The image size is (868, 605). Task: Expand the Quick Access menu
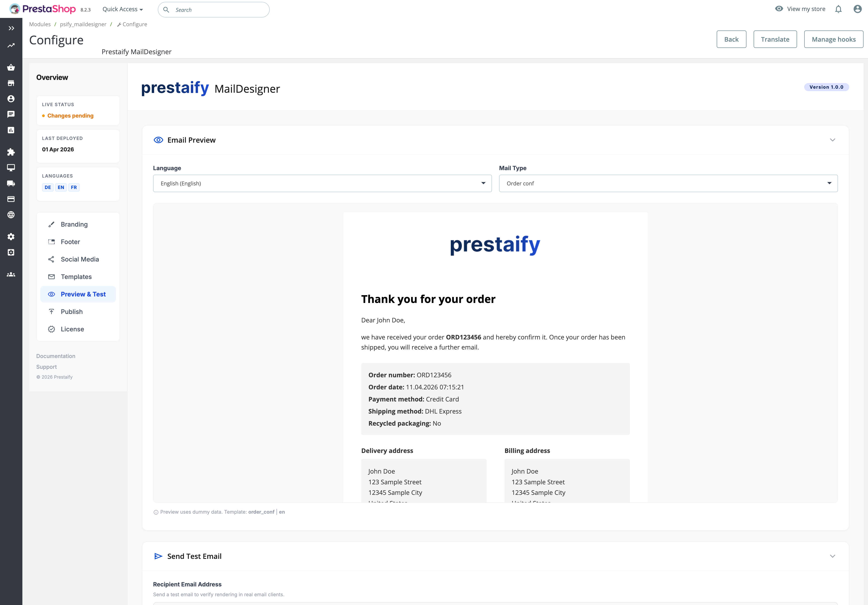(122, 9)
